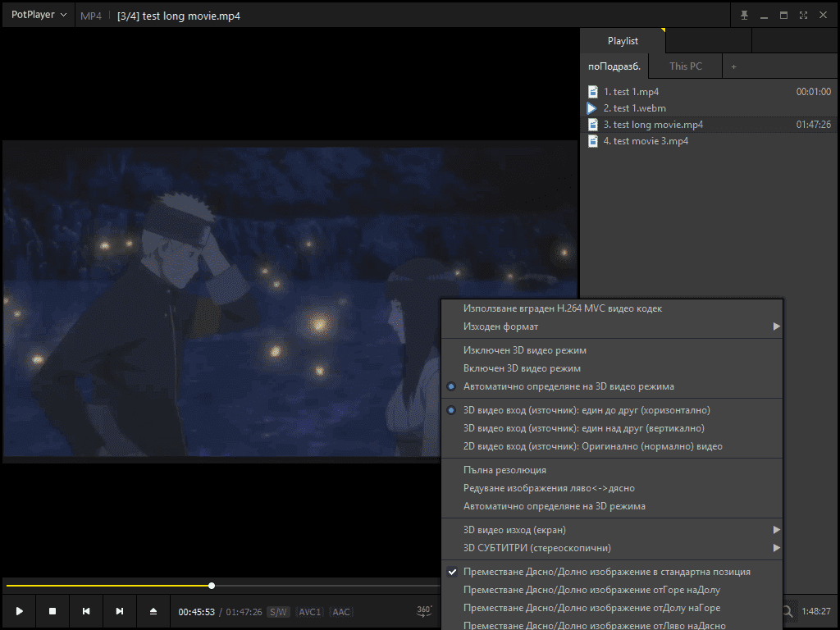Toggle fullscreen icon in title bar

pos(803,15)
